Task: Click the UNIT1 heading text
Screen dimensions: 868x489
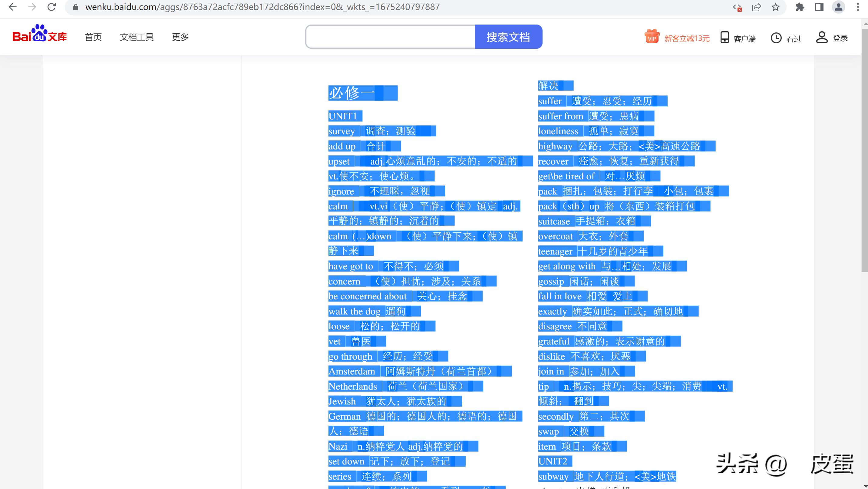Action: pos(343,116)
